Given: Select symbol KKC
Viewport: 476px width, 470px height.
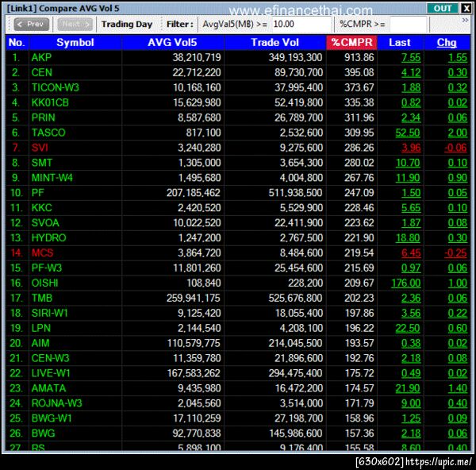Looking at the screenshot, I should (x=42, y=208).
